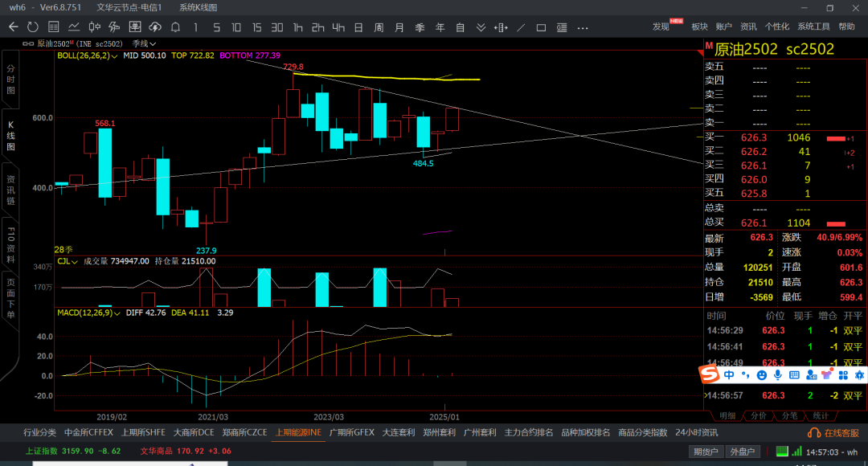
Task: Click the double-chevron down expand icon
Action: click(481, 27)
